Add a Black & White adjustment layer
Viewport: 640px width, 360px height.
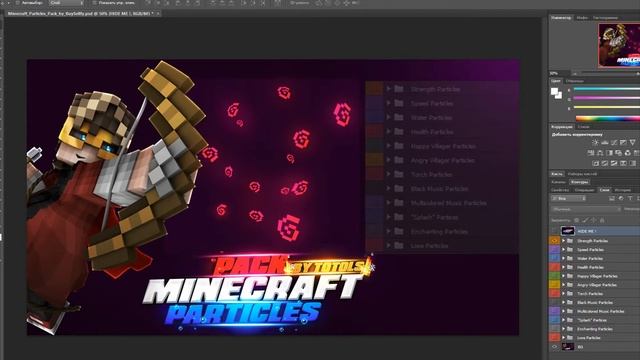[609, 153]
